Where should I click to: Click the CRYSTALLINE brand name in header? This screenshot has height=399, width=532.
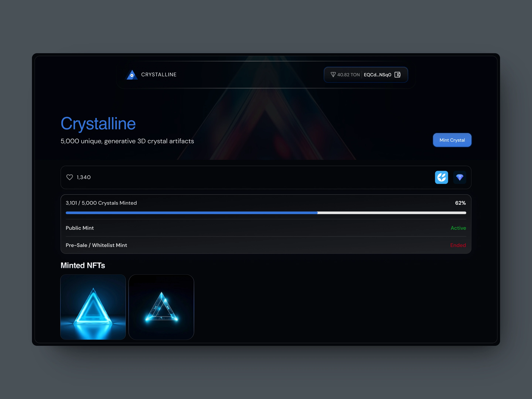(x=159, y=75)
